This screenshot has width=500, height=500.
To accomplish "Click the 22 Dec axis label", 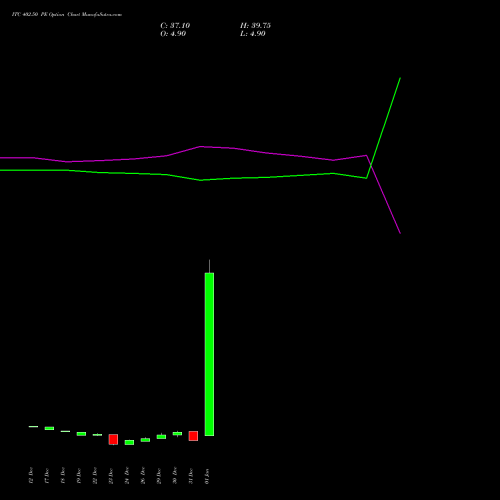I will pos(95,476).
